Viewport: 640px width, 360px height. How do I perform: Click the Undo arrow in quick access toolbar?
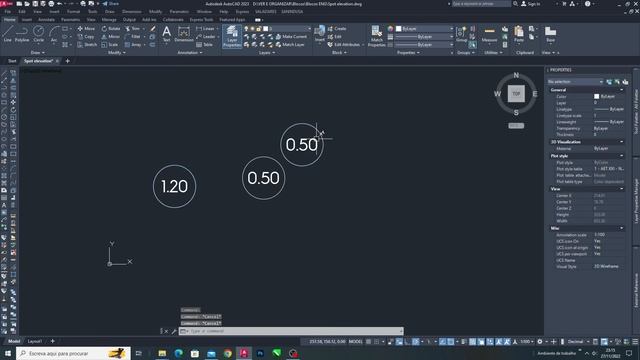pos(60,4)
